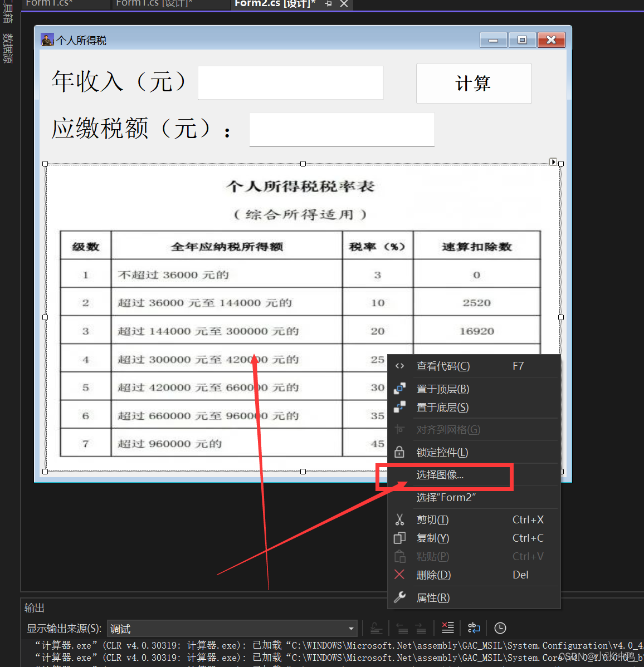The image size is (644, 667).
Task: Click the 输出 panel title
Action: click(x=35, y=608)
